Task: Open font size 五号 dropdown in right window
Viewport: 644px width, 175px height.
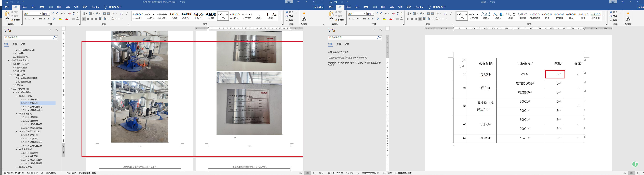Action: pyautogui.click(x=373, y=14)
